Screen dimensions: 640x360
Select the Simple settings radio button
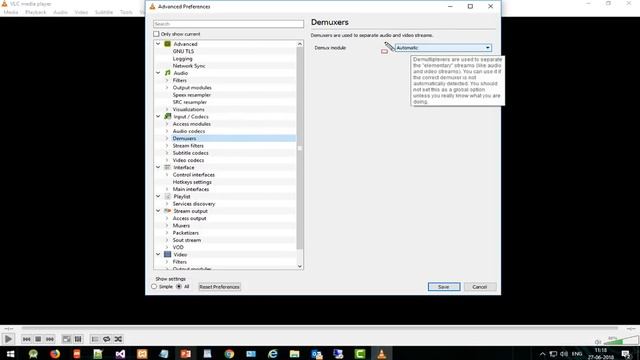[x=154, y=287]
